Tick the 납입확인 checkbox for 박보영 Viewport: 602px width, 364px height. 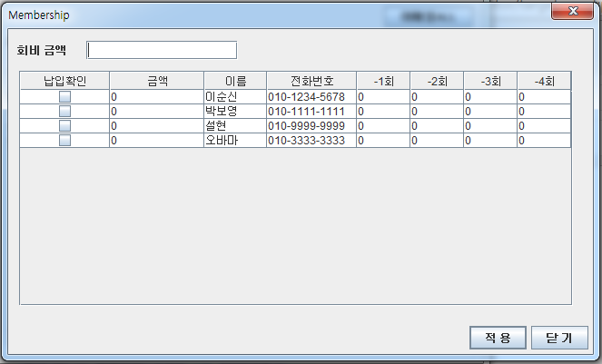coord(64,112)
